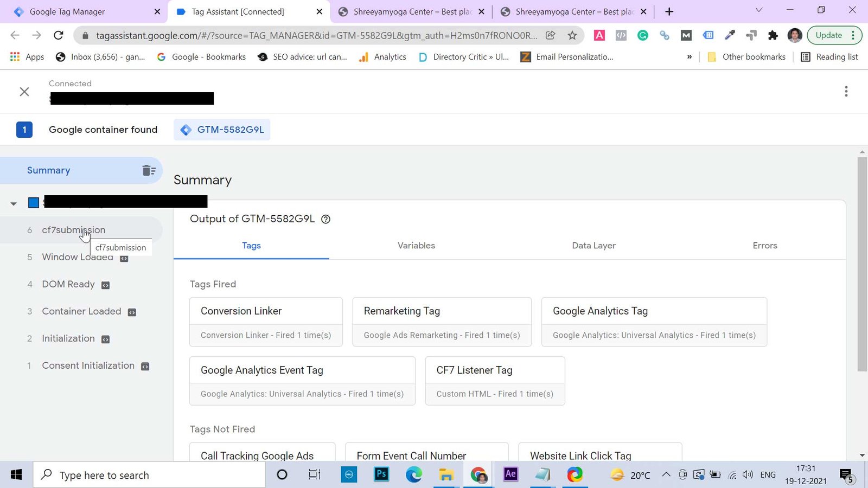
Task: Open the three-dot more options menu
Action: click(846, 92)
